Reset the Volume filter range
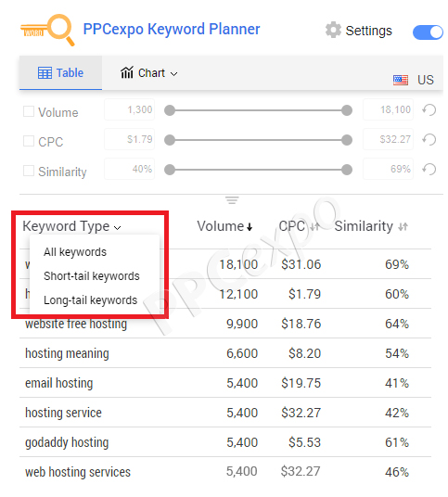 [x=429, y=110]
